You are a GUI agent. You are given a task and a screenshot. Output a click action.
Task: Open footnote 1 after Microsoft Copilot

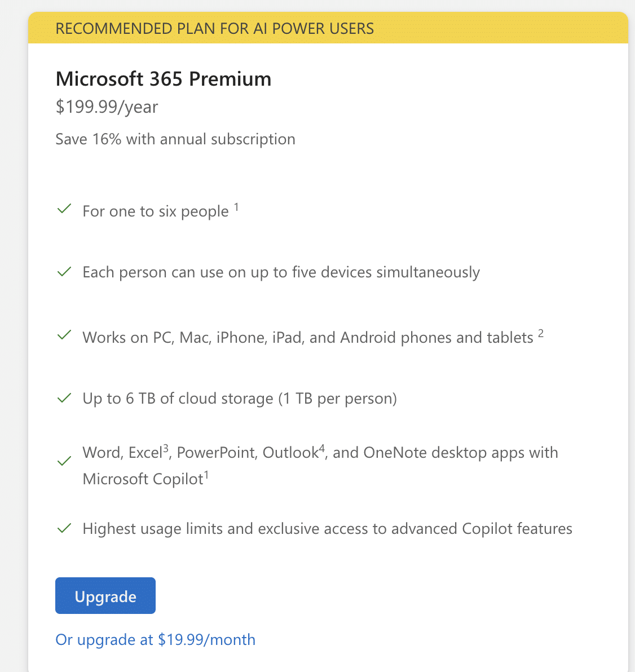(206, 475)
